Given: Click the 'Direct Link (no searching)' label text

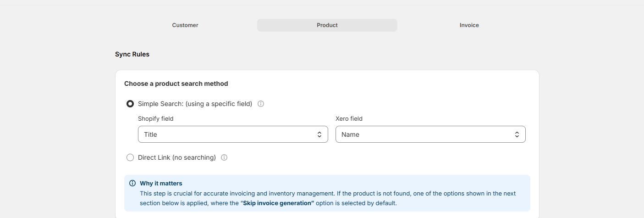Looking at the screenshot, I should (x=176, y=157).
